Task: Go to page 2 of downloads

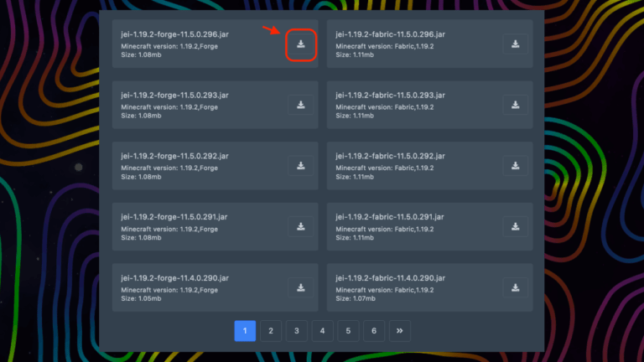Action: 270,331
